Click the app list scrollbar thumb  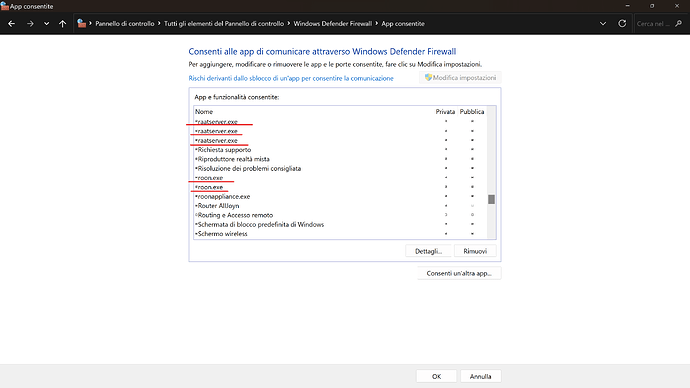pyautogui.click(x=492, y=199)
